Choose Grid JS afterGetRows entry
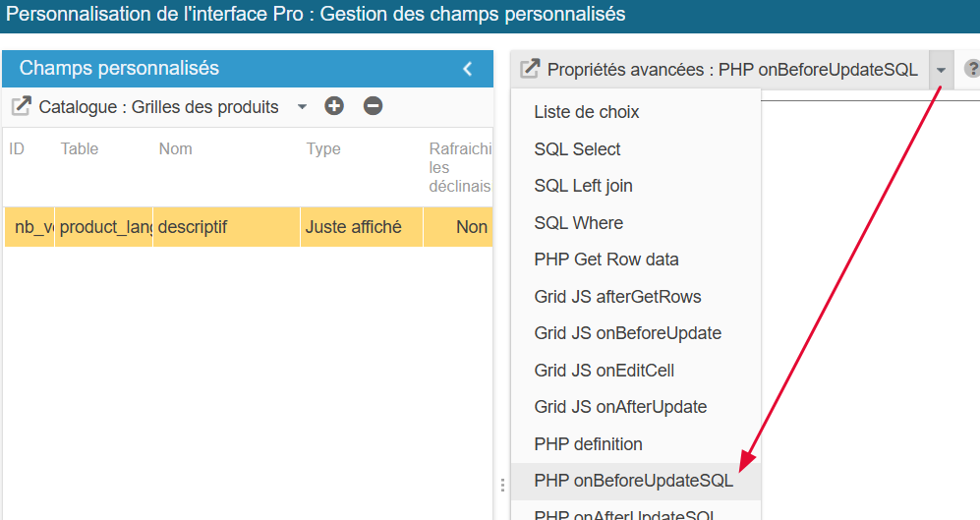980x520 pixels. (618, 297)
